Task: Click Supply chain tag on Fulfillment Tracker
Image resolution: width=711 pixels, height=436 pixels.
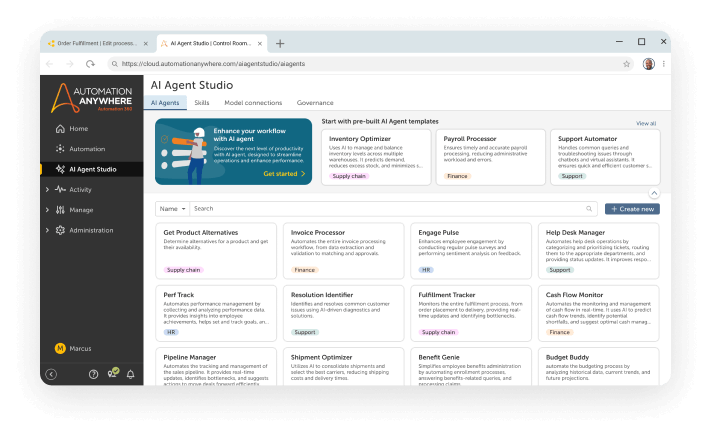Action: (x=438, y=332)
